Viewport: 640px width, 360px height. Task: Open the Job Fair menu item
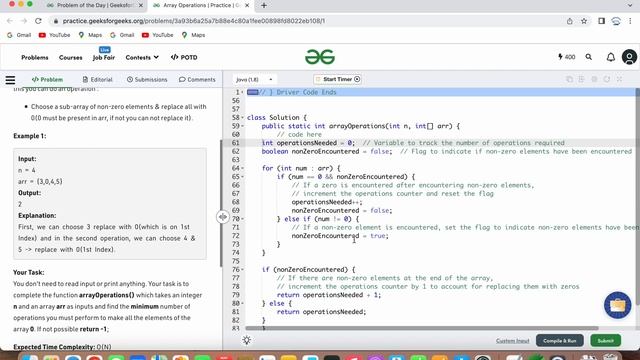pyautogui.click(x=104, y=58)
